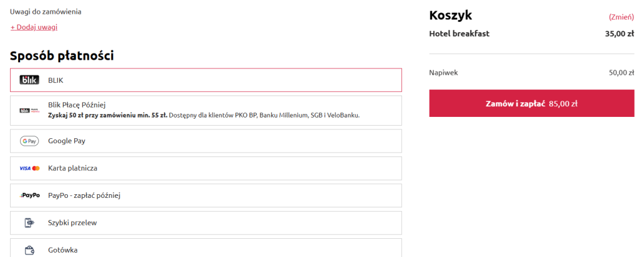Click the BLIK logo icon

click(x=30, y=80)
